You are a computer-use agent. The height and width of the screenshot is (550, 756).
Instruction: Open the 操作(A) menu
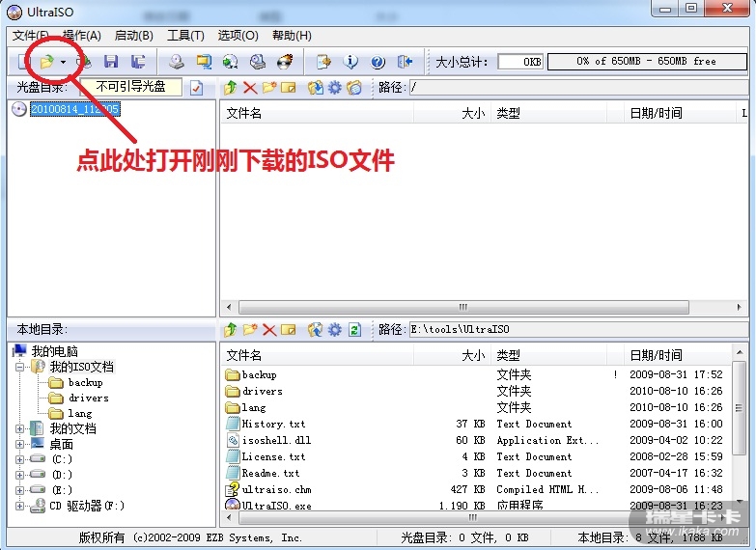click(x=81, y=36)
